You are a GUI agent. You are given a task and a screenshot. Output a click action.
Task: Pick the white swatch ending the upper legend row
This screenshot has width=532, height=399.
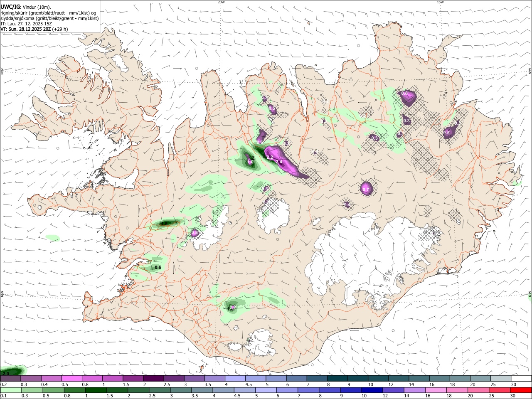coord(521,379)
